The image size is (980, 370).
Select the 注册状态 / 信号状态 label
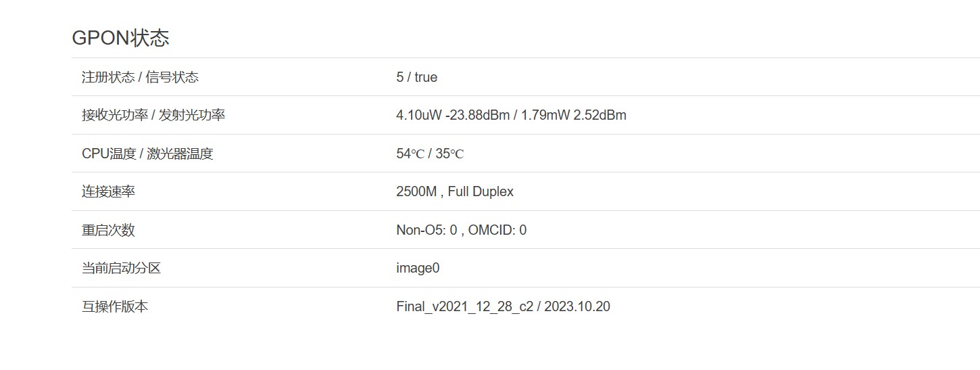[x=140, y=77]
